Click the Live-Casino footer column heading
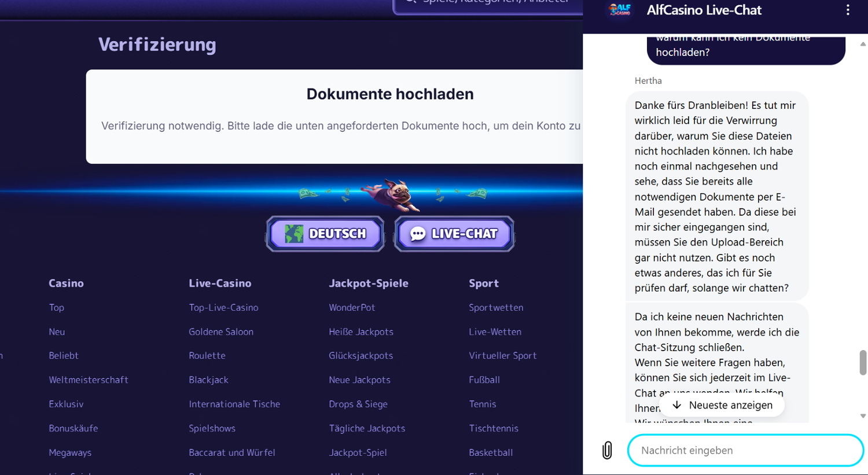Image resolution: width=868 pixels, height=475 pixels. pyautogui.click(x=220, y=283)
